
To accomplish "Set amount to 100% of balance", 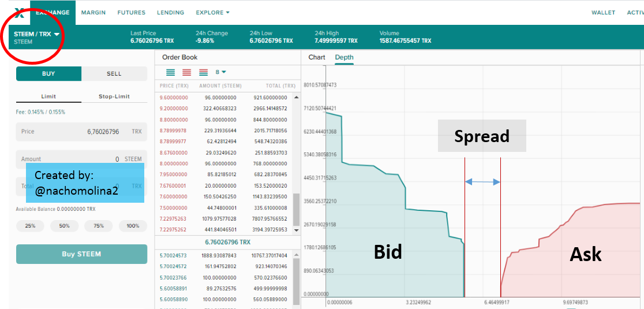I will click(x=133, y=226).
